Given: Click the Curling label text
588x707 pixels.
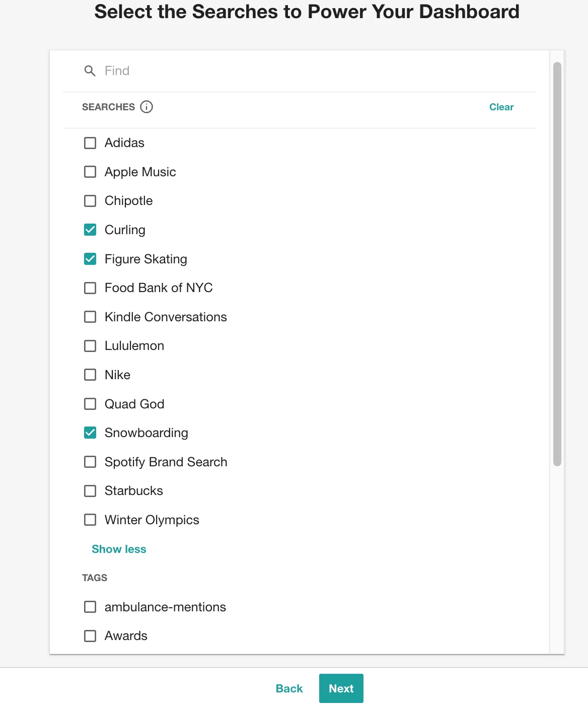Looking at the screenshot, I should (125, 230).
